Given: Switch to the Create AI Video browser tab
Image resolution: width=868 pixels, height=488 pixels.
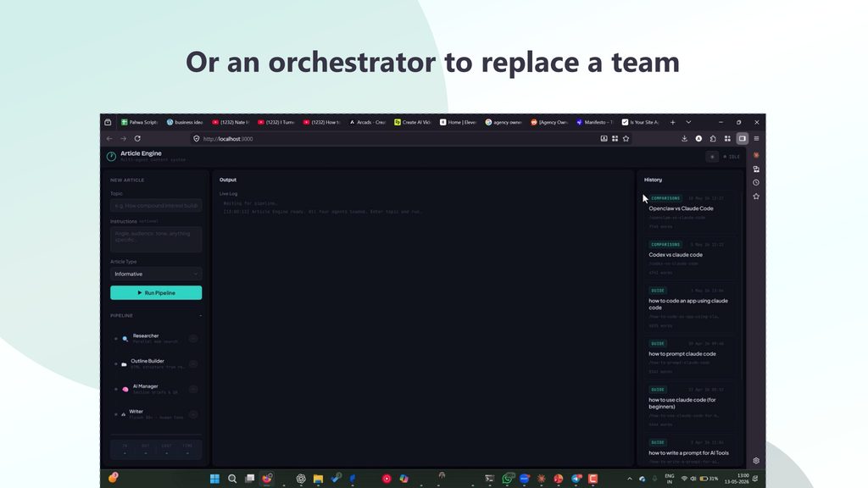Looking at the screenshot, I should coord(412,122).
